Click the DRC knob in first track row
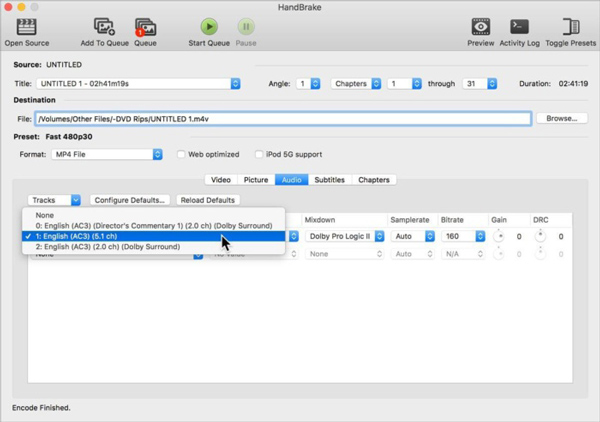Screen dimensions: 600x422 coord(540,236)
